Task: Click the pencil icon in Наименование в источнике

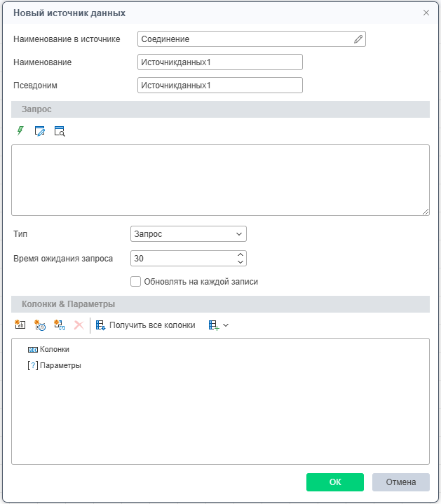Action: (x=358, y=39)
